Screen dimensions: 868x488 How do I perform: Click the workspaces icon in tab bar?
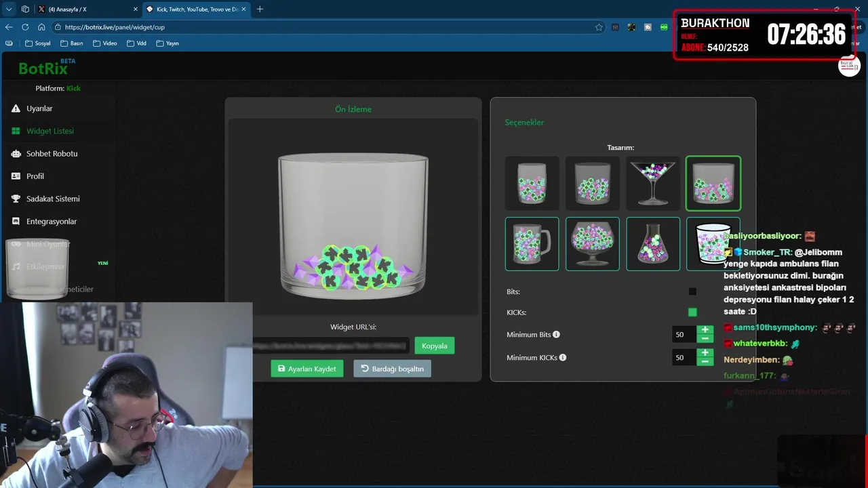click(25, 9)
